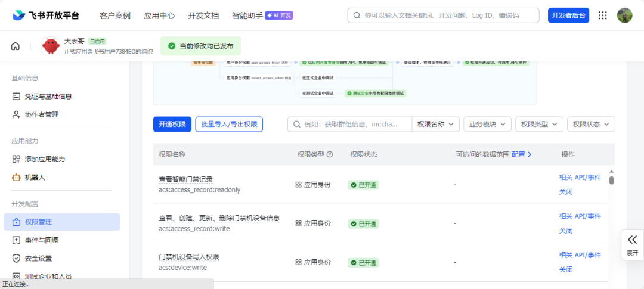Image resolution: width=644 pixels, height=289 pixels.
Task: Open the 权限类型 filter dropdown
Action: tap(539, 124)
